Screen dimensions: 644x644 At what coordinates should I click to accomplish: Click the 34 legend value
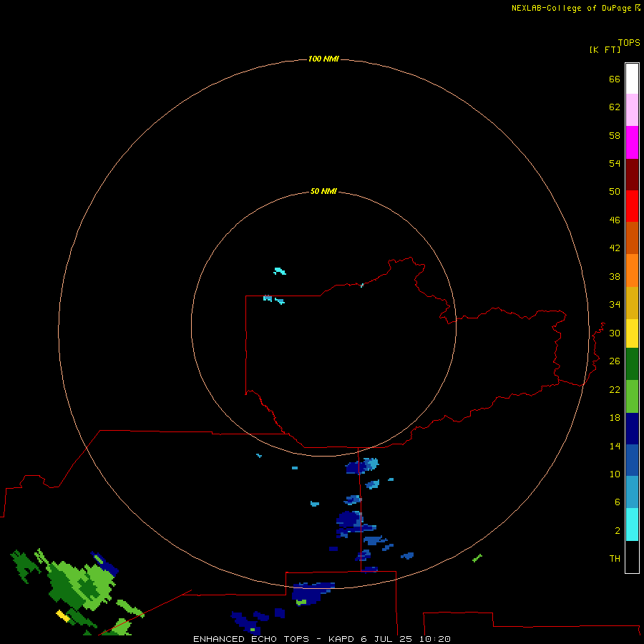click(x=615, y=305)
